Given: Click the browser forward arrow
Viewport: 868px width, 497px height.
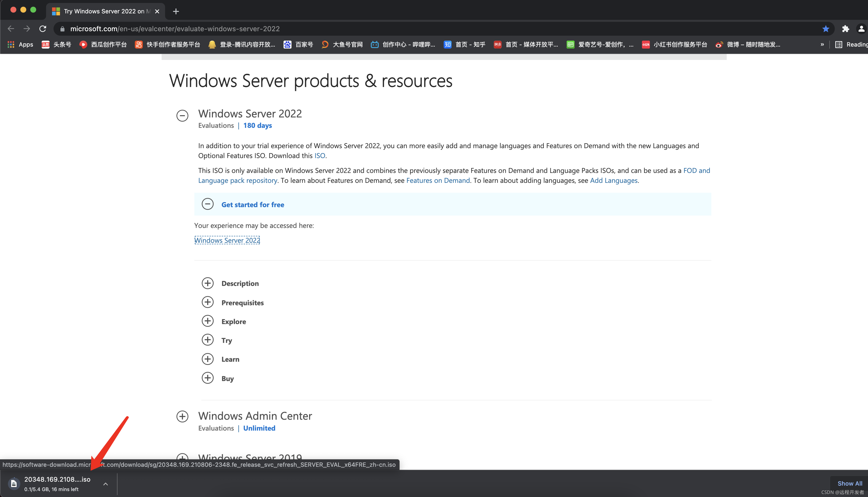Looking at the screenshot, I should click(x=27, y=29).
